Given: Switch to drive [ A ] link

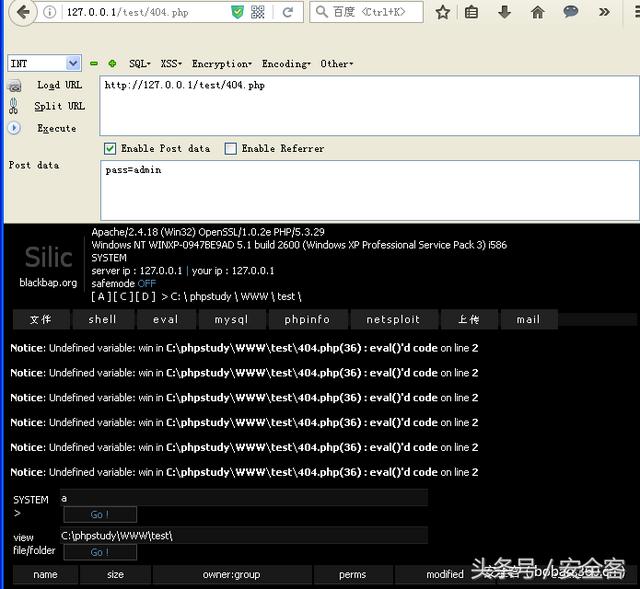Looking at the screenshot, I should (x=101, y=297).
